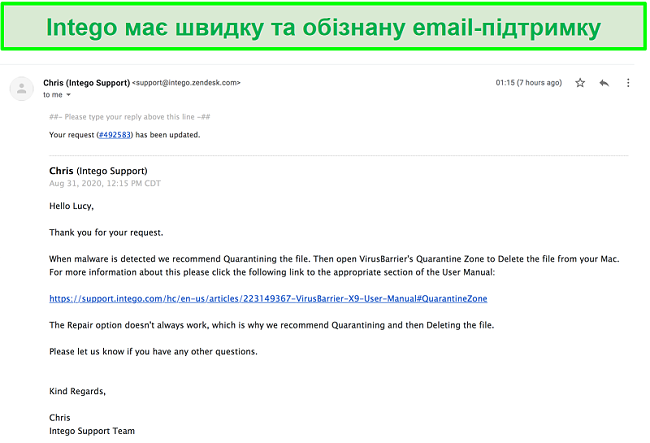Image resolution: width=650 pixels, height=443 pixels.
Task: Click the support@intego.zendesk.com address
Action: point(186,83)
